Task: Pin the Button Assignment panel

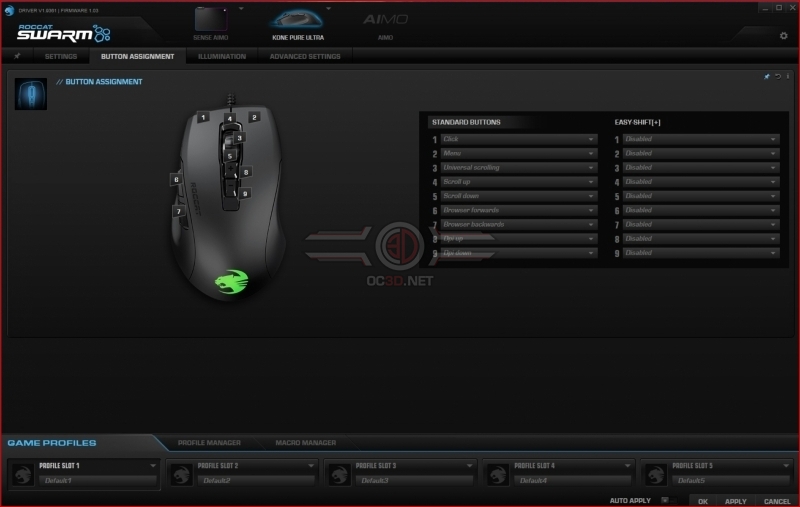Action: tap(766, 77)
